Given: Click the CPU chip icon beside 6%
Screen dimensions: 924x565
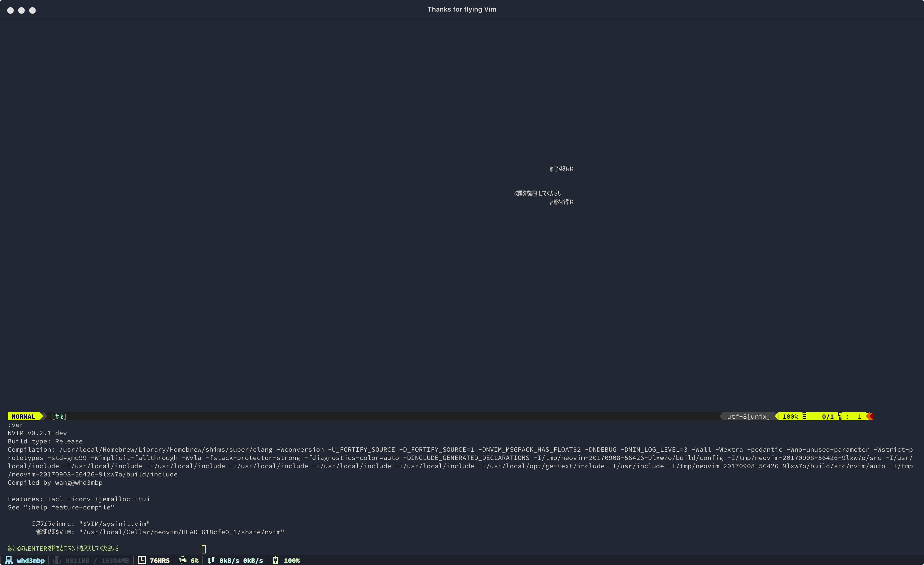Looking at the screenshot, I should coord(183,560).
